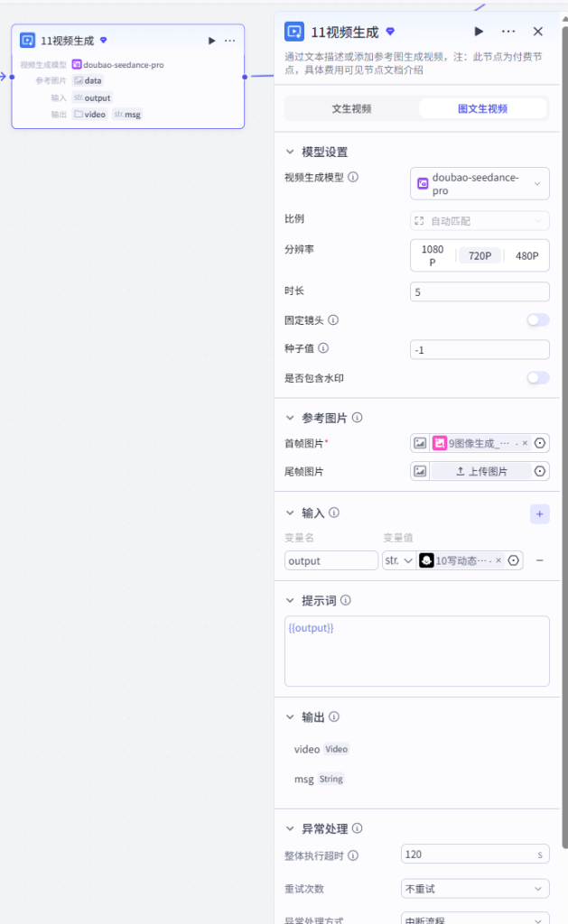Open the 中断流程 handling dropdown
The height and width of the screenshot is (924, 568).
coord(475,919)
